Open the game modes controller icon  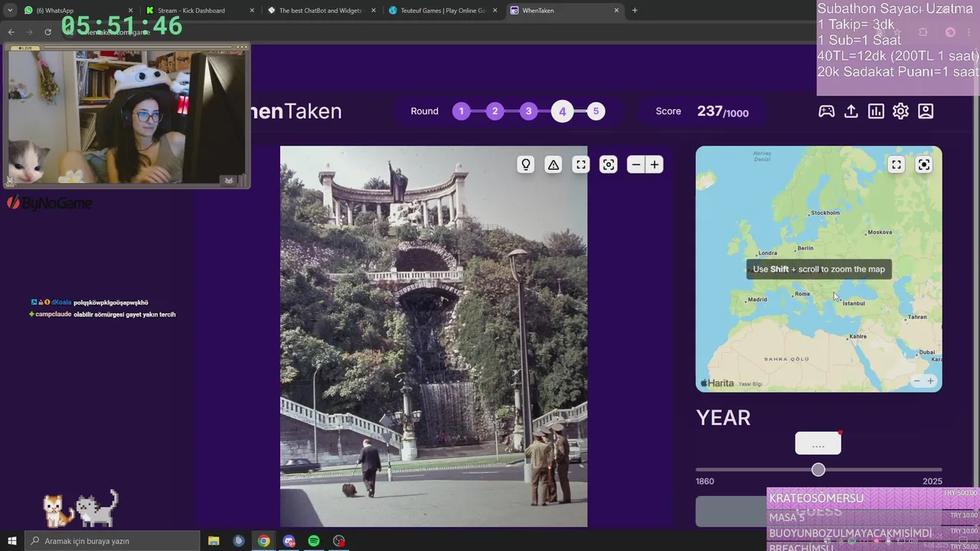826,111
